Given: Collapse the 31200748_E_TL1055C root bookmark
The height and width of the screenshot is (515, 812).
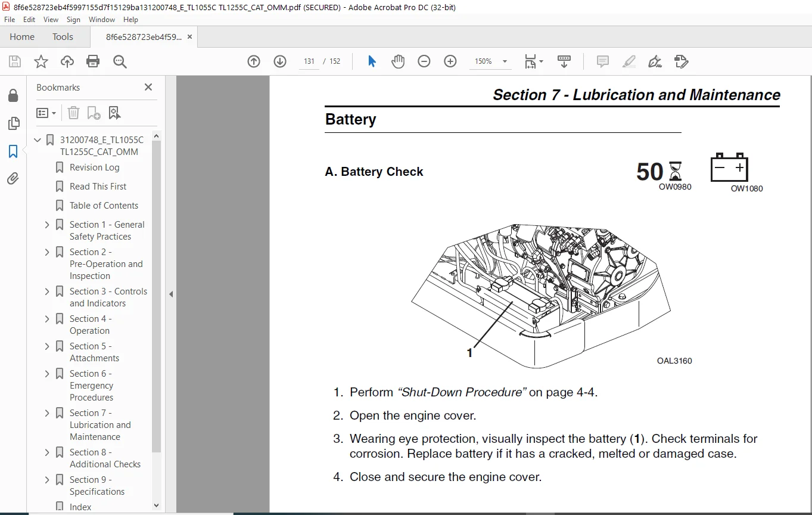Looking at the screenshot, I should [38, 140].
